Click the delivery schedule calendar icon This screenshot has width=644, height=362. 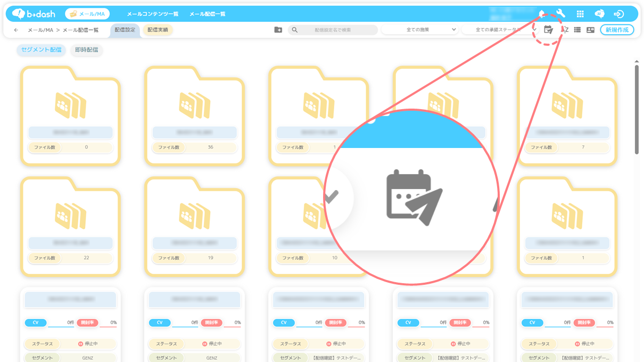[548, 30]
